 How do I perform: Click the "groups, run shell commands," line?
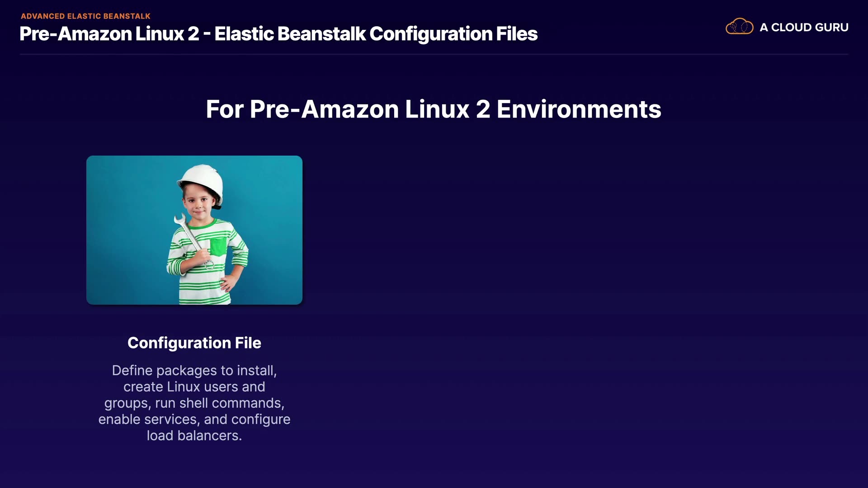click(194, 403)
